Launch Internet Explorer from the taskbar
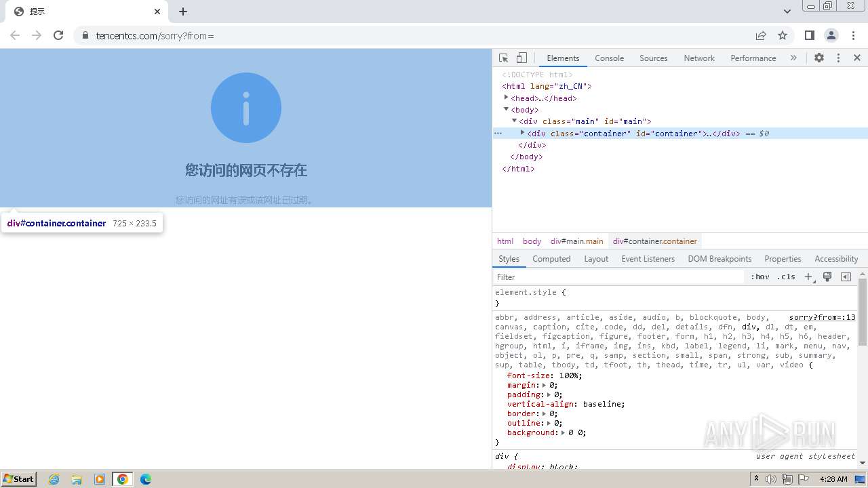 tap(54, 479)
